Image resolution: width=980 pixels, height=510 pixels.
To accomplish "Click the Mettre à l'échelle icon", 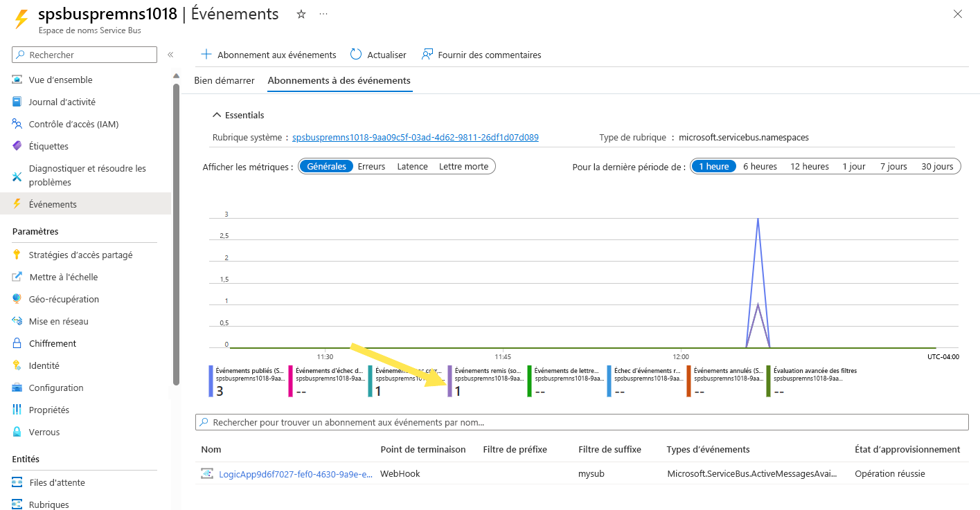I will coord(17,277).
